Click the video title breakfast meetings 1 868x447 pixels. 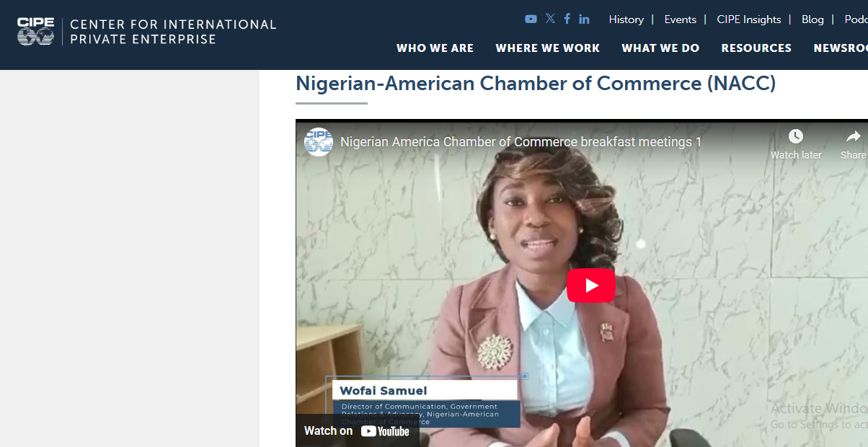click(x=521, y=142)
